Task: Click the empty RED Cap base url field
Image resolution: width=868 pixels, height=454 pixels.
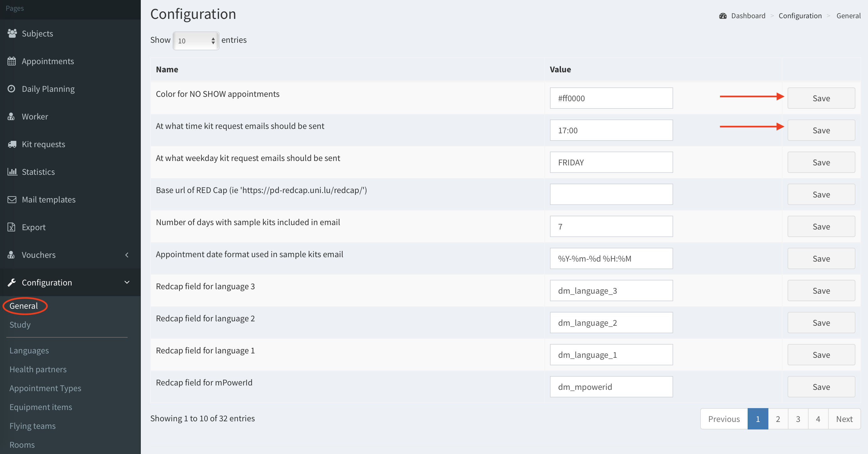Action: coord(611,195)
